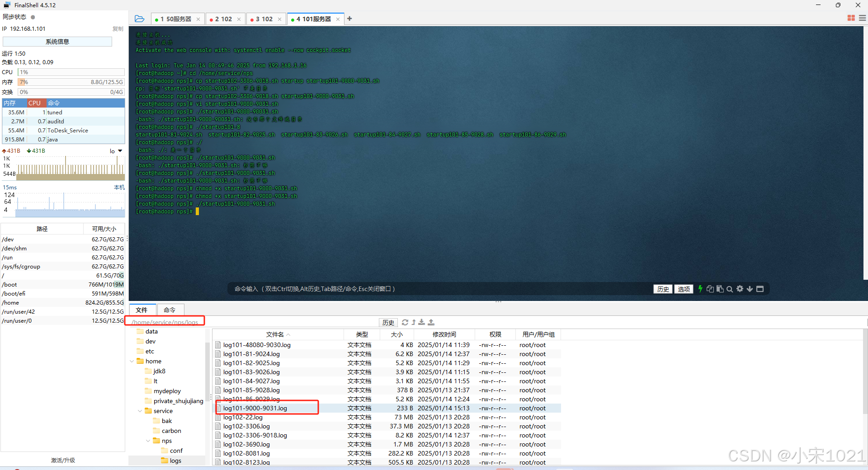Click 激活/升级 link
The width and height of the screenshot is (868, 470).
(x=63, y=460)
